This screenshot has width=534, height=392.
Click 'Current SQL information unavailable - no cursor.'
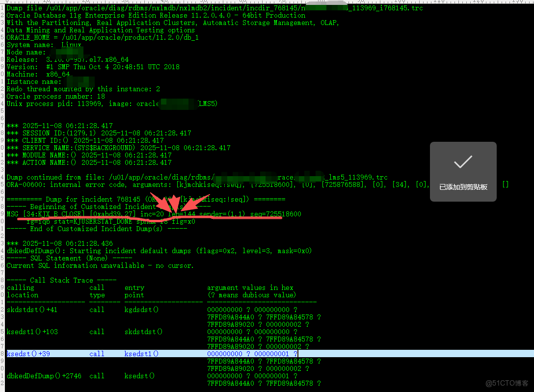(x=100, y=266)
